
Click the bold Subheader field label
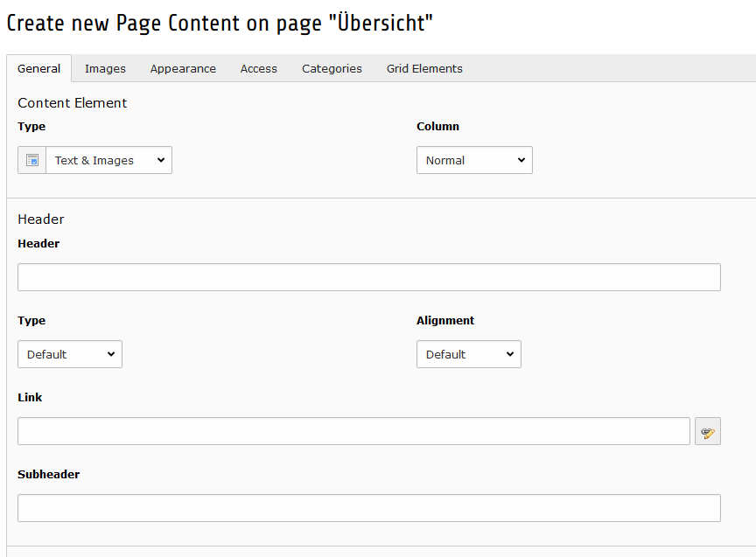[x=48, y=474]
